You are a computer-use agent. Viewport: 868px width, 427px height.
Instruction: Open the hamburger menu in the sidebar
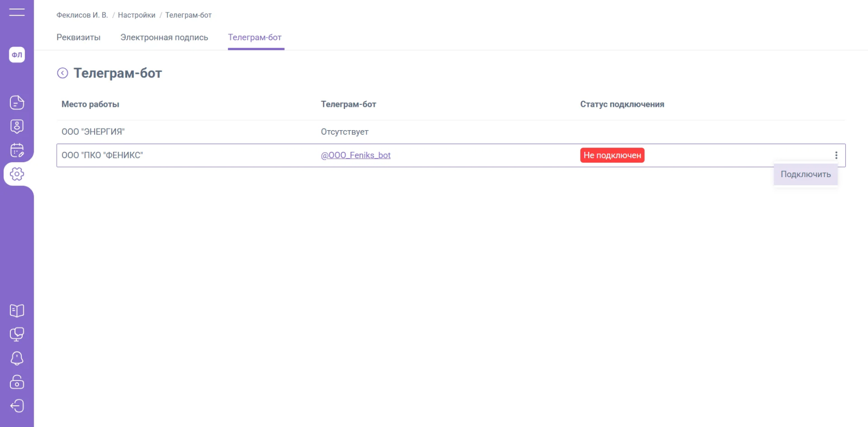click(x=17, y=12)
